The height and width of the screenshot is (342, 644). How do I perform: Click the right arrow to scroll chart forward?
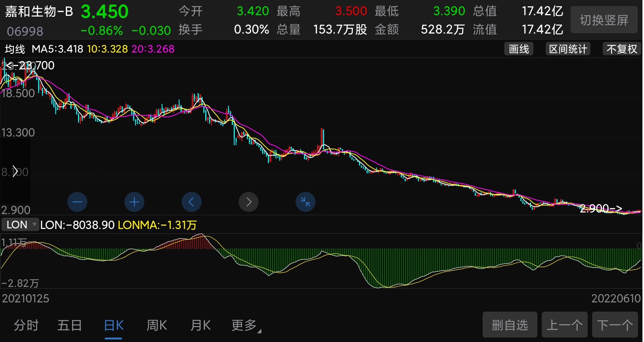(x=248, y=202)
